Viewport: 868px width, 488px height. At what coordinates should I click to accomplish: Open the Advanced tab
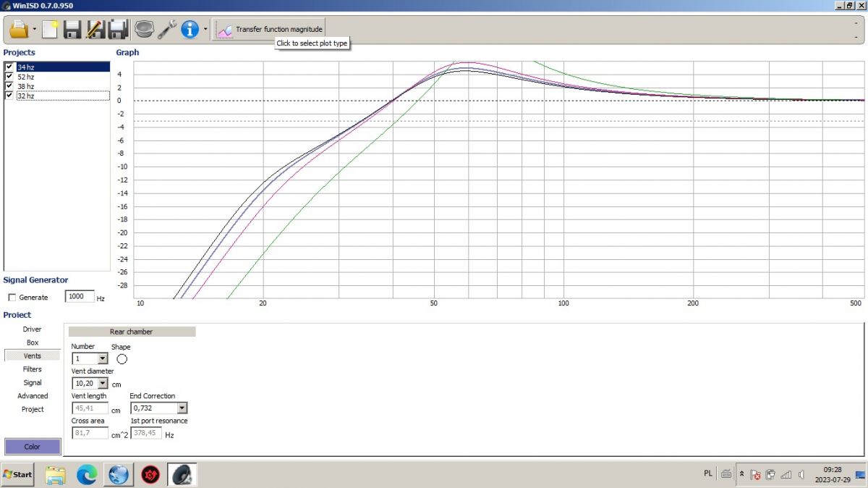pos(33,396)
